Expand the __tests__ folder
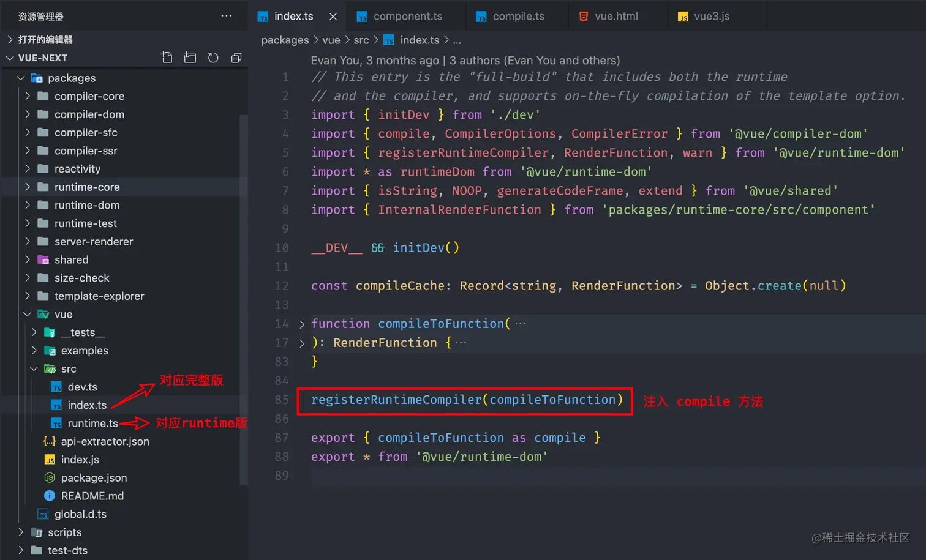 click(x=34, y=332)
